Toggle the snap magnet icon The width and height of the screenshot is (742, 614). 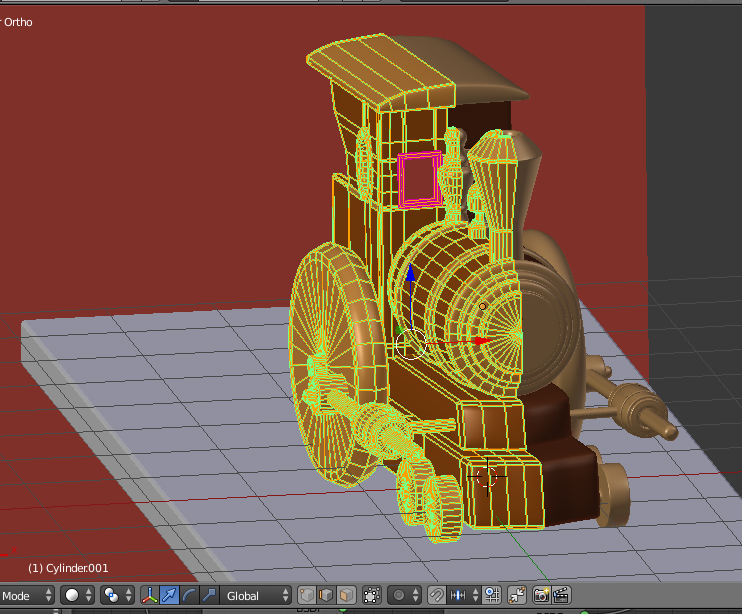click(436, 595)
